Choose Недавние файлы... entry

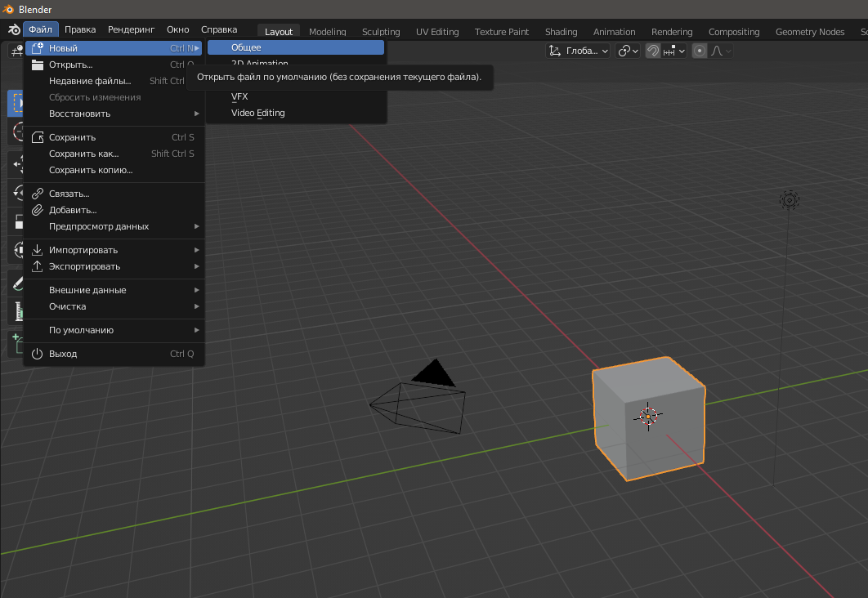click(114, 81)
